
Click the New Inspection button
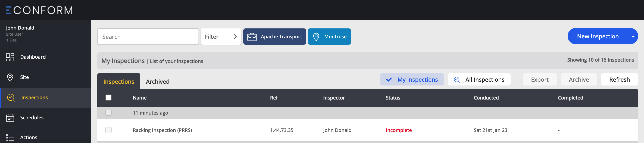coord(598,36)
